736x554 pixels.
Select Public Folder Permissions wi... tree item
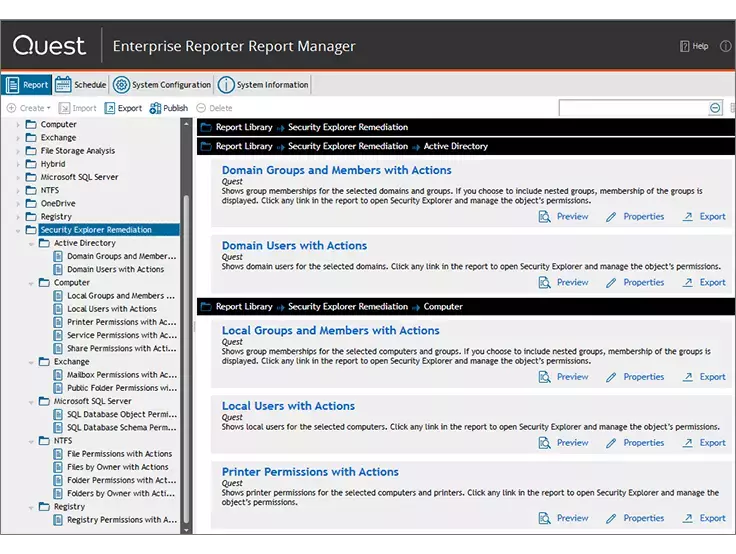click(122, 388)
